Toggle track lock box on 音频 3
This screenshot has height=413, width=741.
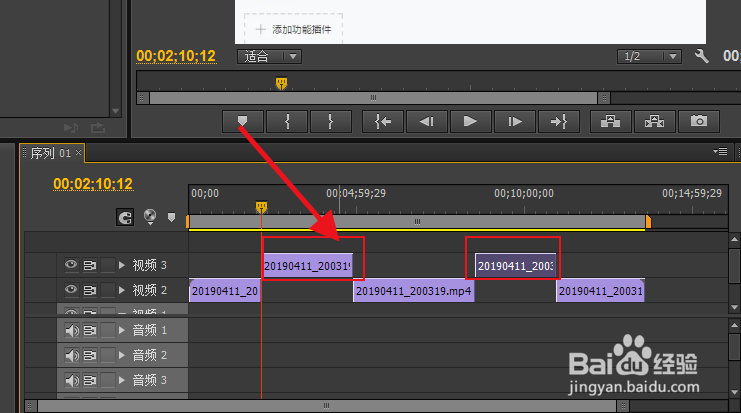[x=108, y=380]
